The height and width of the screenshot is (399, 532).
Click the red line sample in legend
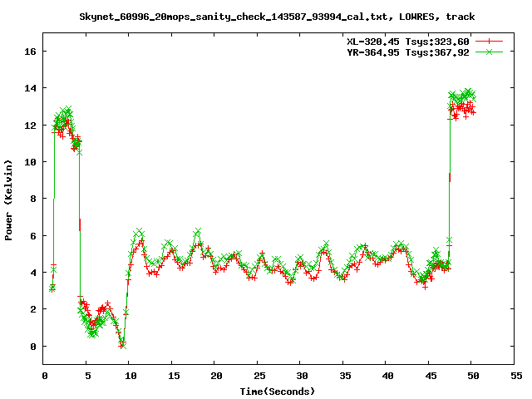coord(490,42)
